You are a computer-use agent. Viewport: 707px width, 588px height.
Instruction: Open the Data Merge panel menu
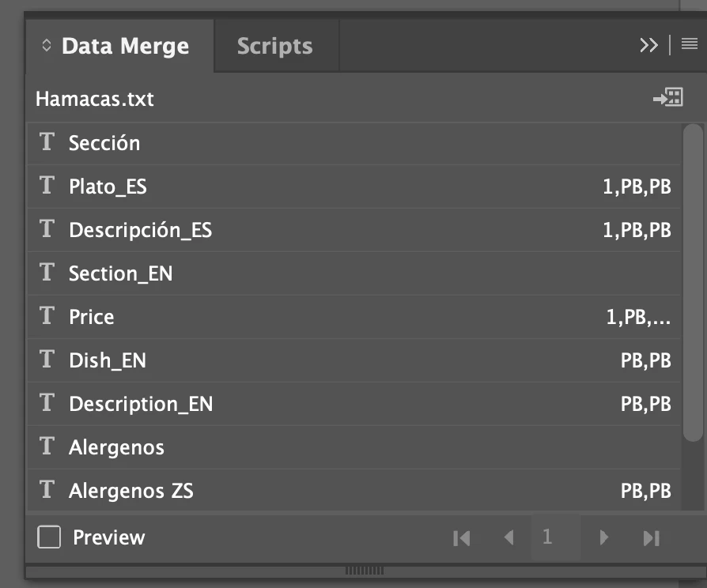pos(690,44)
